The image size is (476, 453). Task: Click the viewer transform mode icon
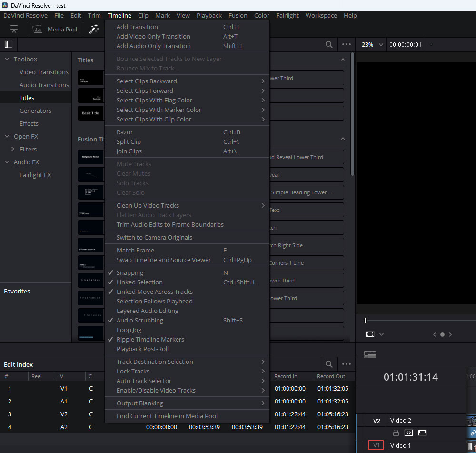tap(370, 334)
